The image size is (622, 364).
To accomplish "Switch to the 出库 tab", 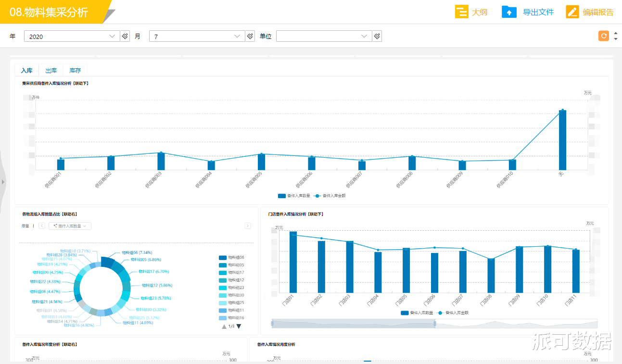I will point(51,71).
